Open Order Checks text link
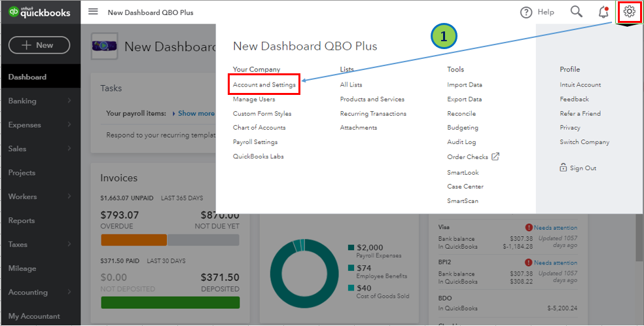Viewport: 644px width, 326px height. tap(467, 156)
